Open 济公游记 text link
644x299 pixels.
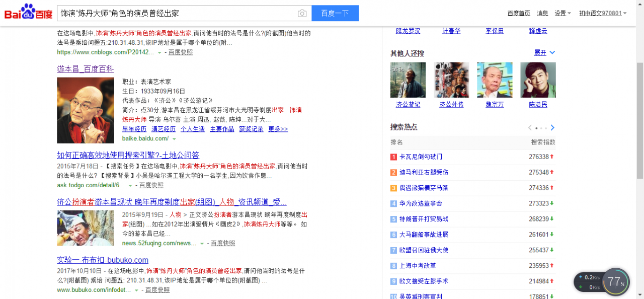(x=408, y=105)
